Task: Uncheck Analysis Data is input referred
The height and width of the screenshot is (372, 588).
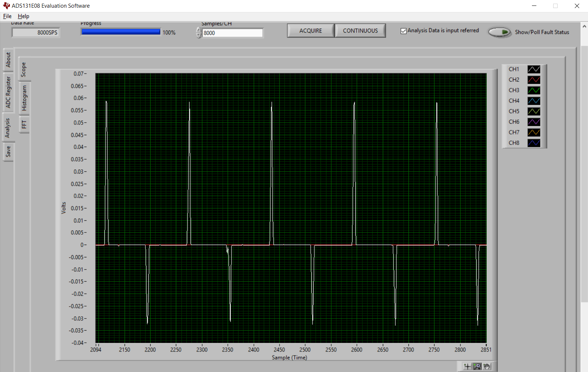Action: pos(403,31)
